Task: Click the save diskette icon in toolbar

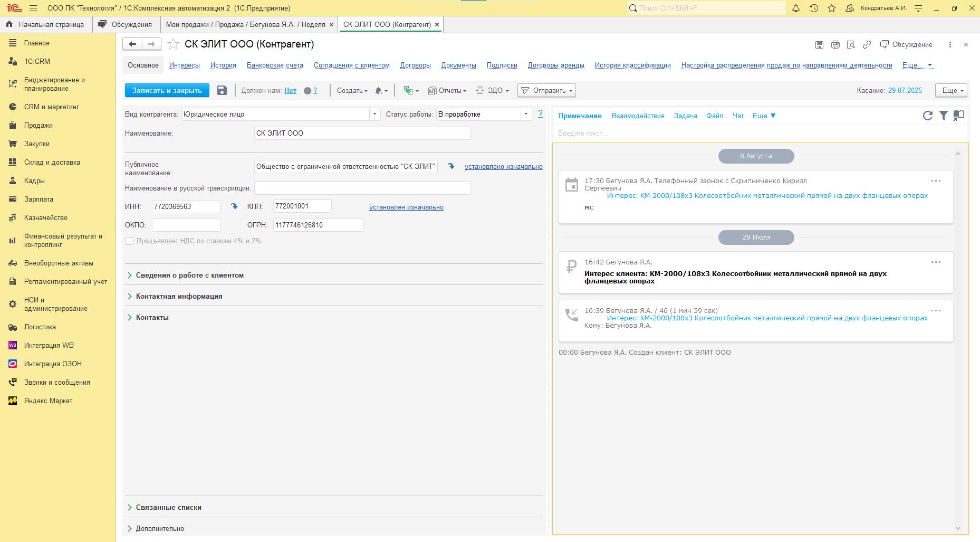Action: pos(222,91)
